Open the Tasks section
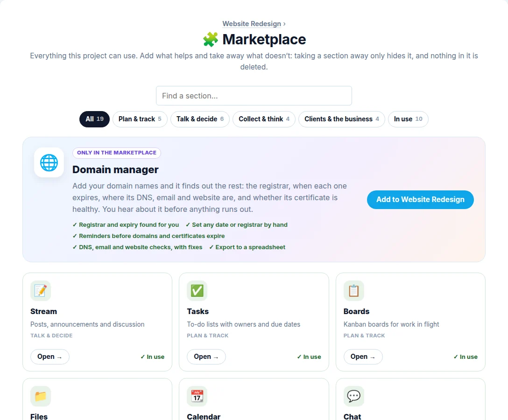This screenshot has height=420, width=508. click(x=206, y=357)
